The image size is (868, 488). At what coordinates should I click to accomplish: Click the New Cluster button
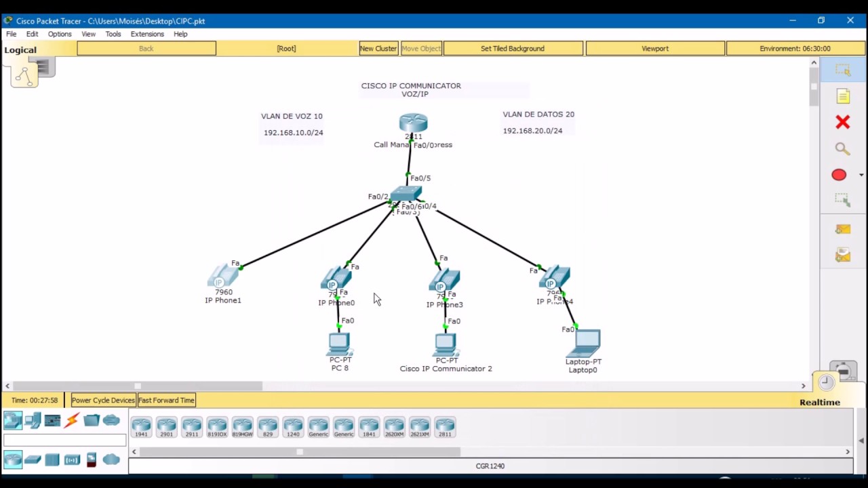coord(378,49)
